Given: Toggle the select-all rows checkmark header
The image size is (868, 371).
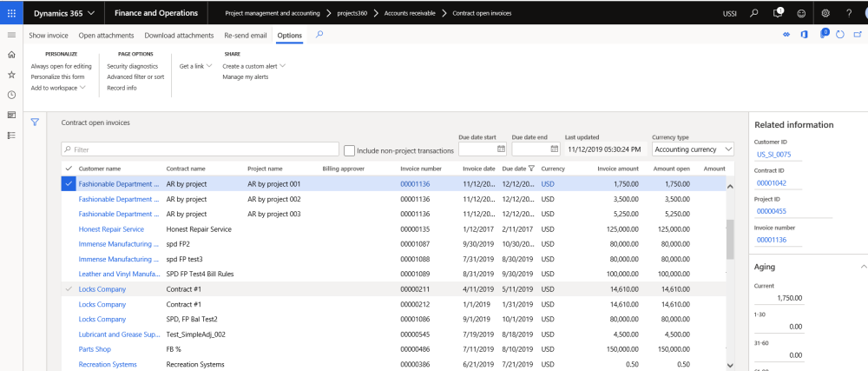Looking at the screenshot, I should pyautogui.click(x=69, y=169).
